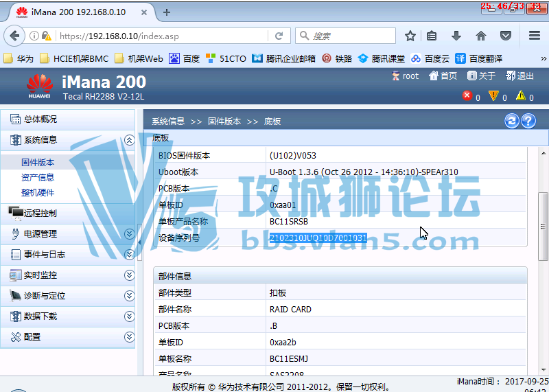This screenshot has width=549, height=392.
Task: Open downloads arrow icon
Action: click(x=456, y=36)
